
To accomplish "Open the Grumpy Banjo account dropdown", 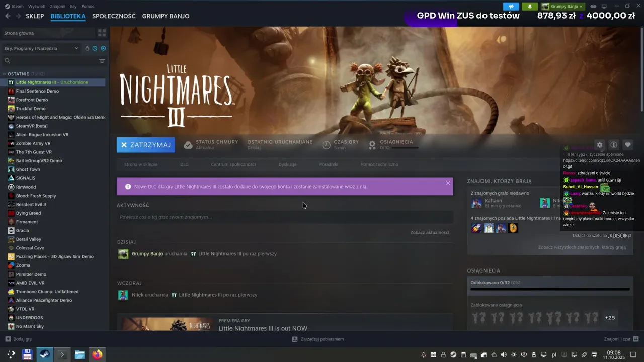I will 562,7.
